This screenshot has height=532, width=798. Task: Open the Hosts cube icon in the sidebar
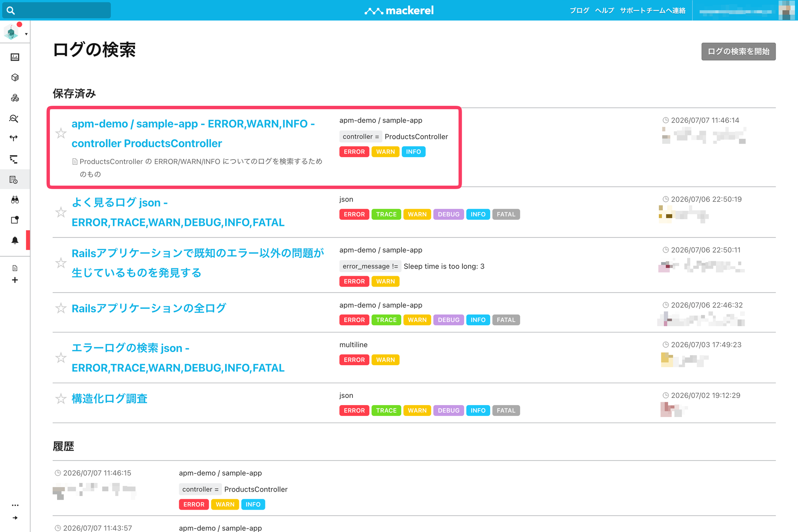coord(15,77)
